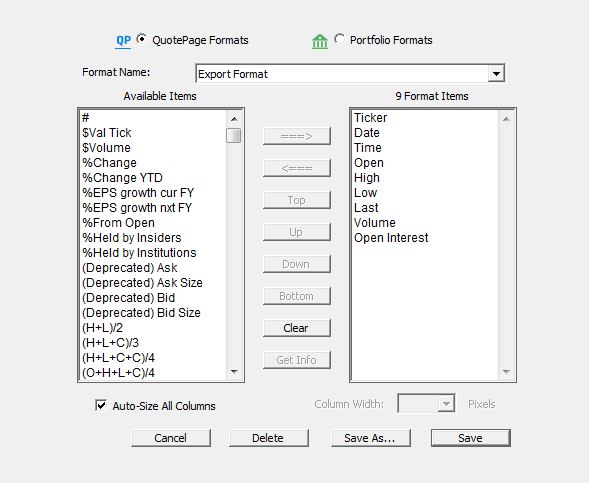
Task: Click the Clear button
Action: coord(296,328)
